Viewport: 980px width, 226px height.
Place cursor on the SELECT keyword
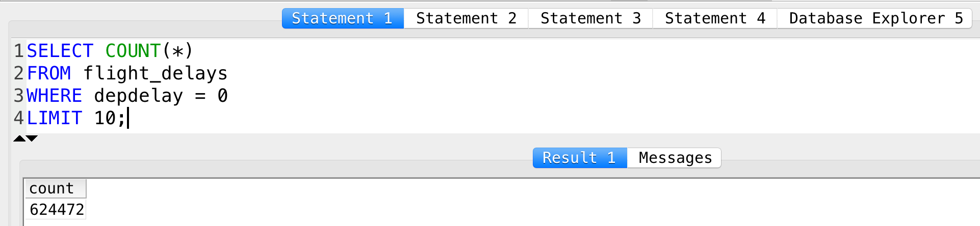[60, 51]
